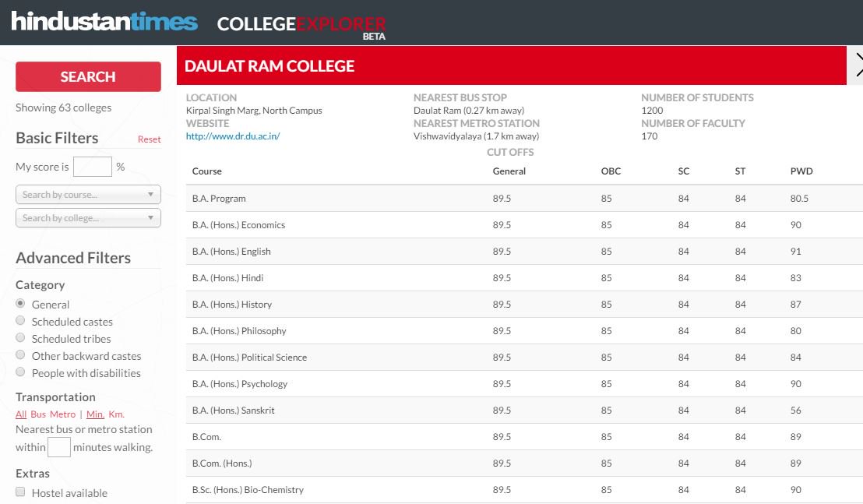Click the General column header
The height and width of the screenshot is (504, 863).
click(509, 171)
